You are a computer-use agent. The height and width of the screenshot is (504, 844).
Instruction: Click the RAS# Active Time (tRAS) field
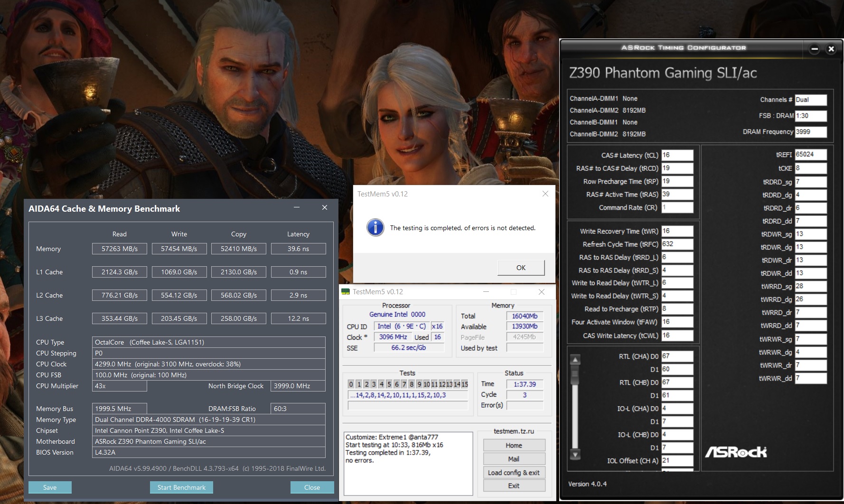[677, 194]
